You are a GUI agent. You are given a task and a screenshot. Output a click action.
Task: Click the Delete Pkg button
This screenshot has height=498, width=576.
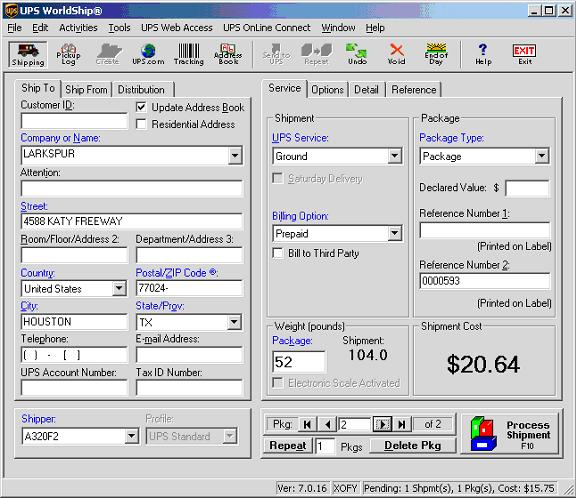tap(413, 445)
